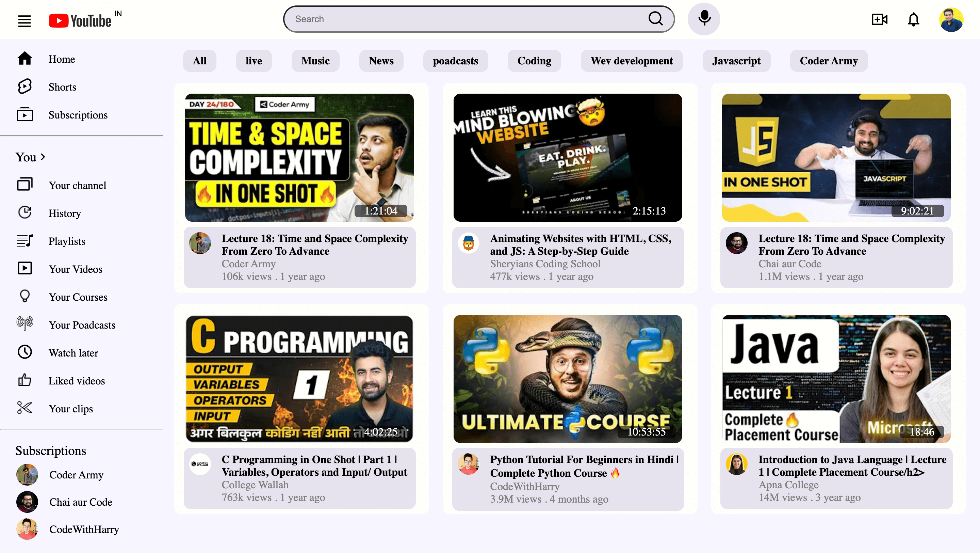Open Mind Blowing Website video thumbnail
The image size is (980, 553).
tap(568, 158)
